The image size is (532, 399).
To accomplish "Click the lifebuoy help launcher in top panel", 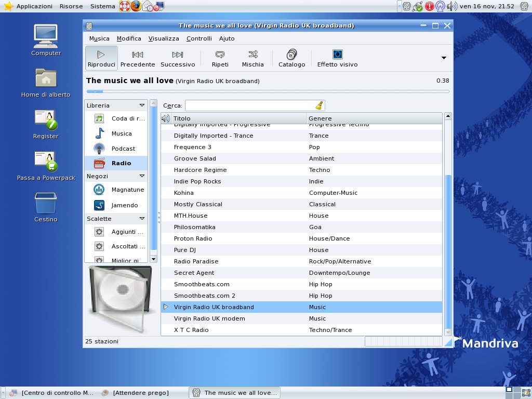I will click(125, 6).
